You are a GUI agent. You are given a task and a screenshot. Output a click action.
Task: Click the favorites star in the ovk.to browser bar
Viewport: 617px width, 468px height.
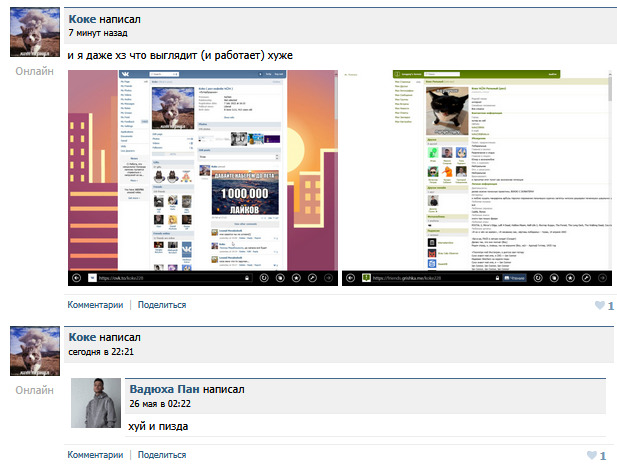[296, 278]
